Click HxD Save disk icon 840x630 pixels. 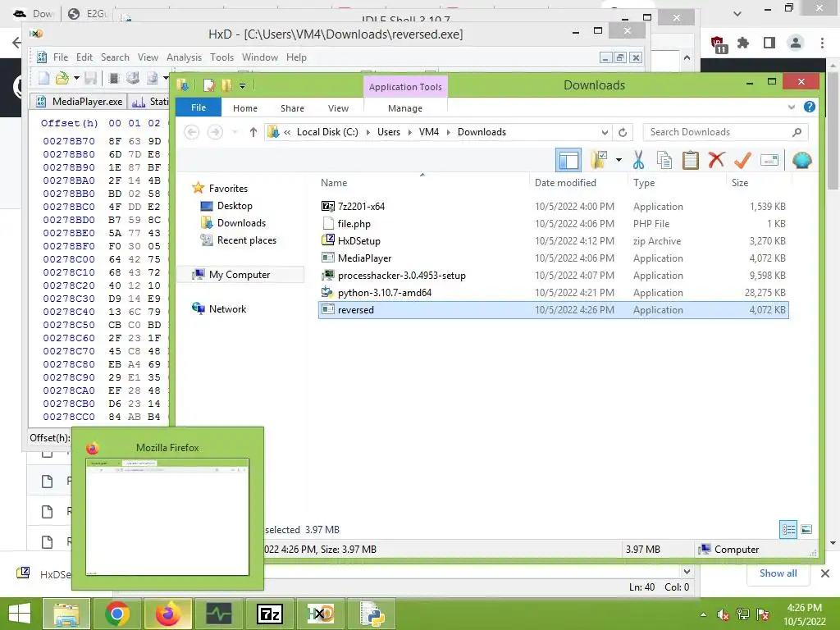[90, 78]
